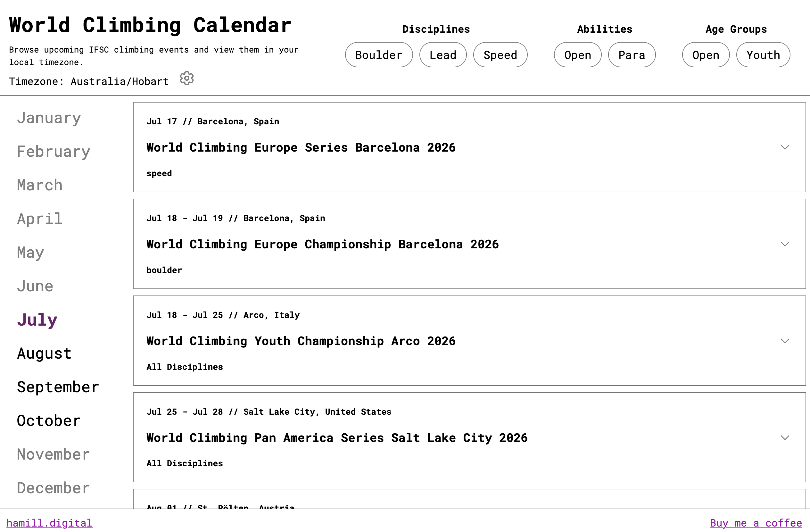This screenshot has height=532, width=810.
Task: Click 'All Disciplines' under Salt Lake City event
Action: [x=185, y=463]
